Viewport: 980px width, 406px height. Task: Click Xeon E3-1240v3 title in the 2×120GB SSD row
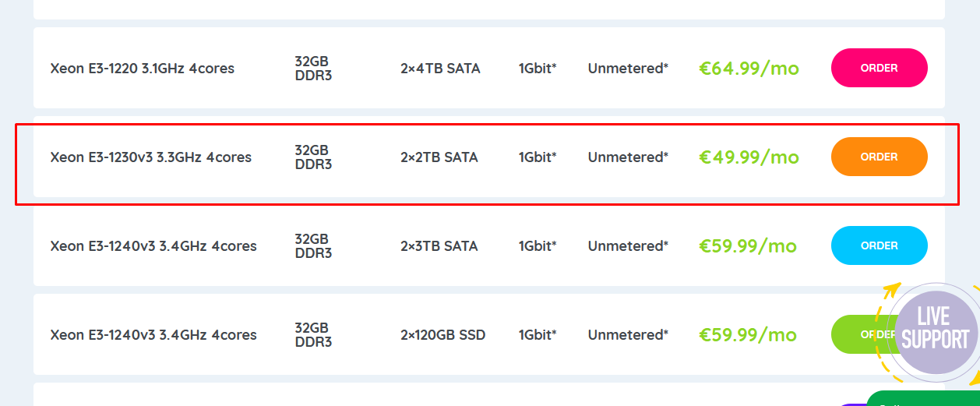click(153, 335)
